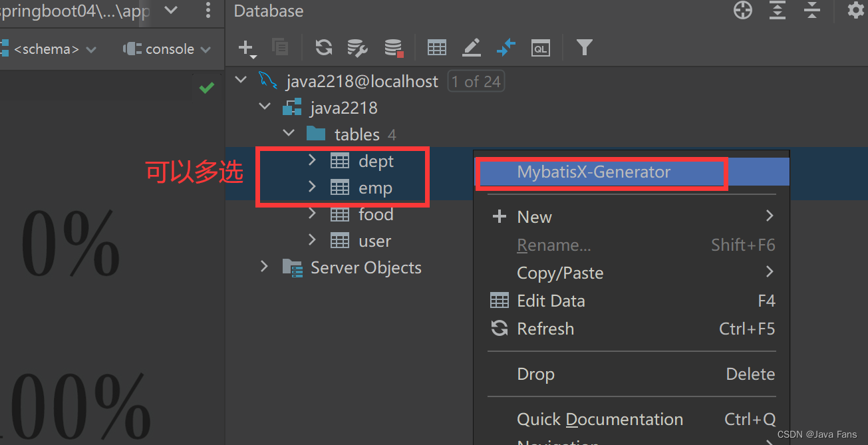Expand the user table node
This screenshot has height=445, width=868.
click(x=313, y=240)
